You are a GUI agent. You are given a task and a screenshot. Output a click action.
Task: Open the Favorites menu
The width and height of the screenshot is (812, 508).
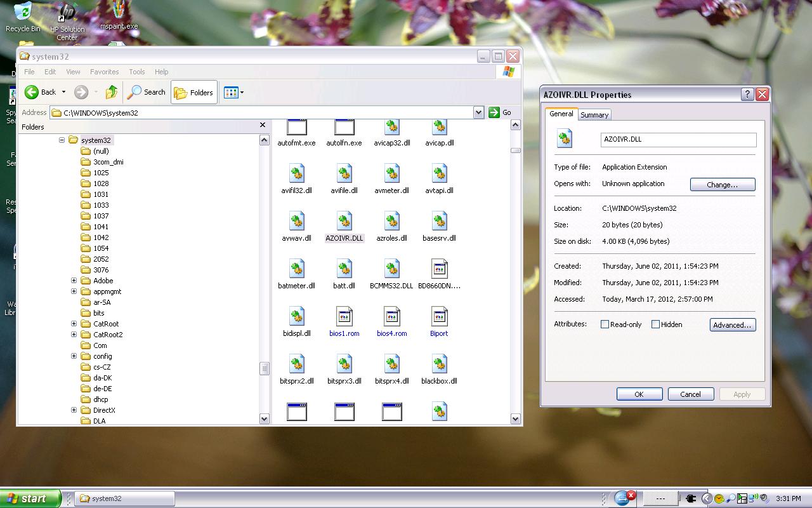coord(104,72)
